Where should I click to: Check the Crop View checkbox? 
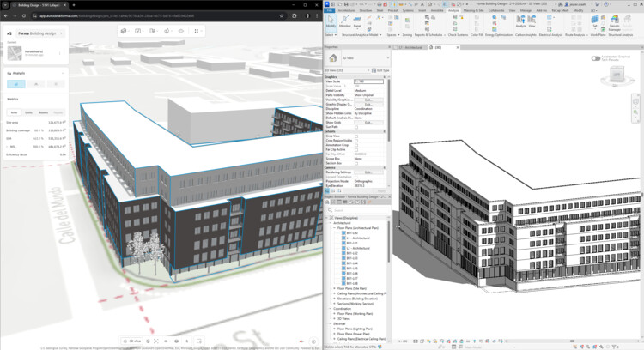point(356,136)
